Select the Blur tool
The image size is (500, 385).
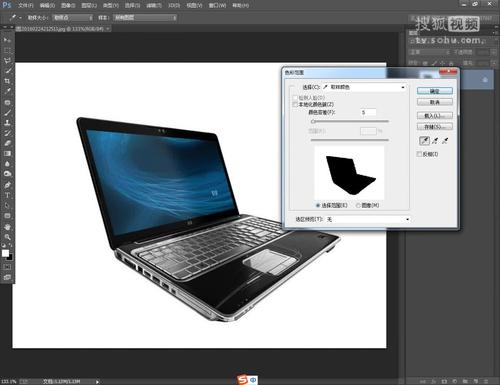pyautogui.click(x=7, y=164)
